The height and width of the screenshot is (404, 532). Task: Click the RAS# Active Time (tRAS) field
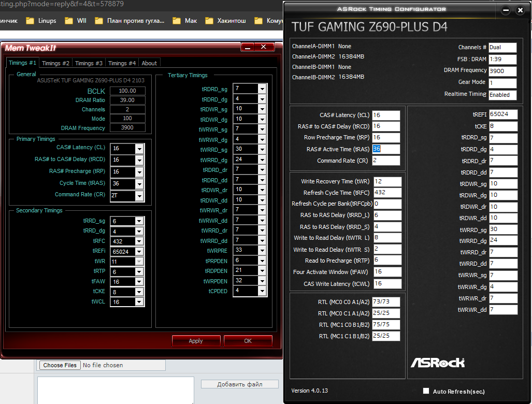pyautogui.click(x=386, y=149)
